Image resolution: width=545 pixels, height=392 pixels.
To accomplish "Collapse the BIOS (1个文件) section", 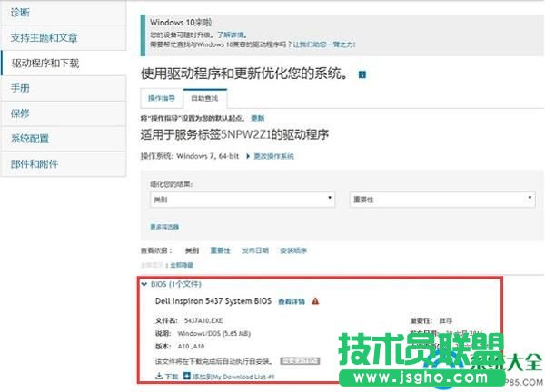I will tap(144, 284).
